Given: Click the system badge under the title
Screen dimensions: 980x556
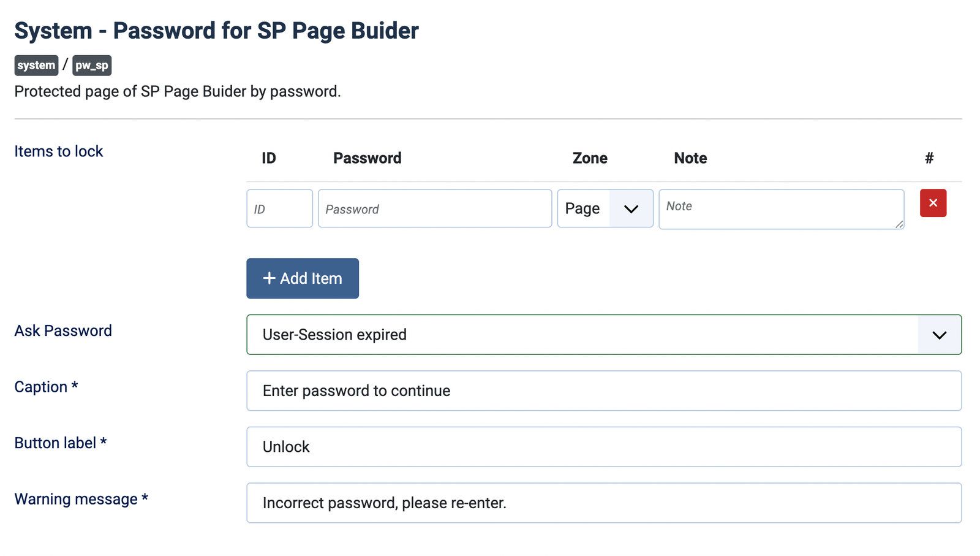Looking at the screenshot, I should (x=36, y=65).
